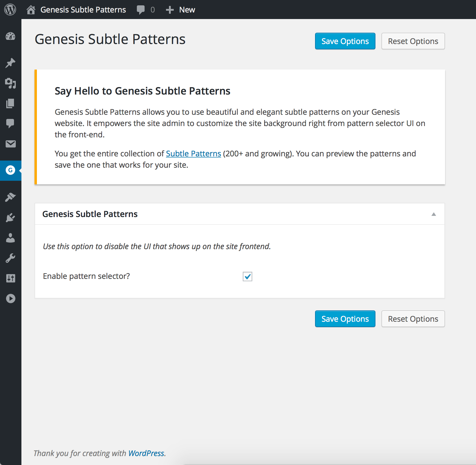476x465 pixels.
Task: Open the Subtle Patterns hyperlink
Action: (x=193, y=154)
